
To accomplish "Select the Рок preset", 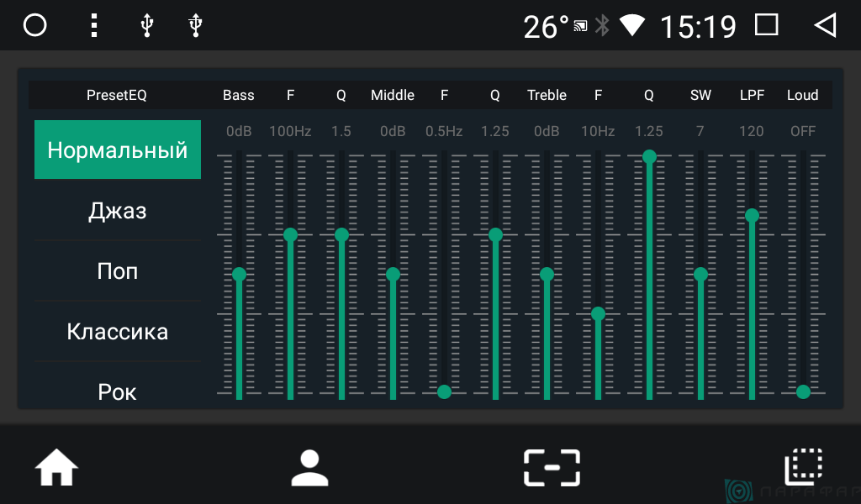I will [118, 391].
